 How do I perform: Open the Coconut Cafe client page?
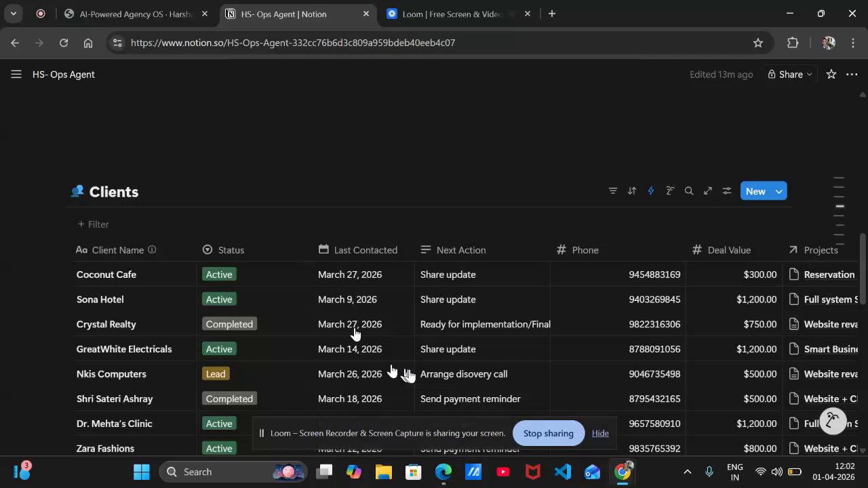point(106,274)
